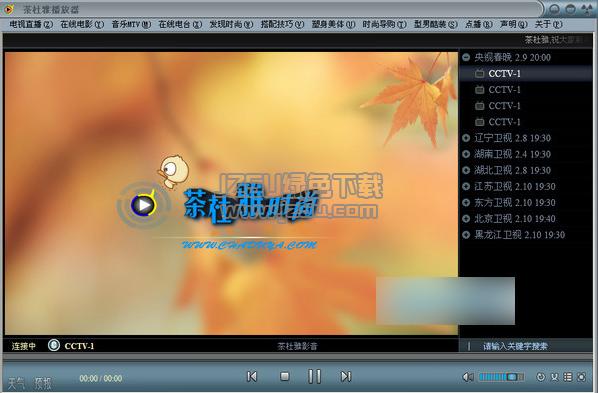
Task: Skip to next track
Action: pyautogui.click(x=346, y=377)
